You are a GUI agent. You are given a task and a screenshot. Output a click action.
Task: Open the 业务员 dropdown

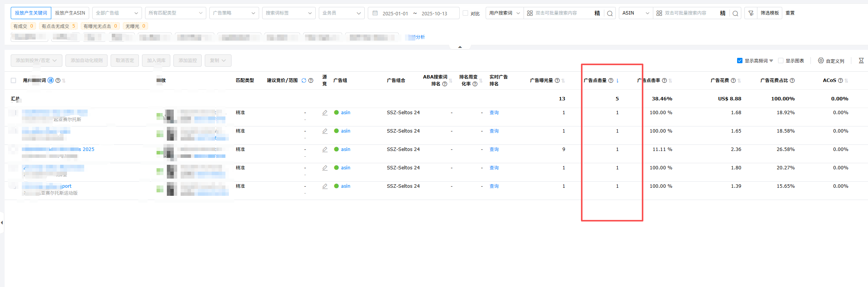[x=341, y=13]
